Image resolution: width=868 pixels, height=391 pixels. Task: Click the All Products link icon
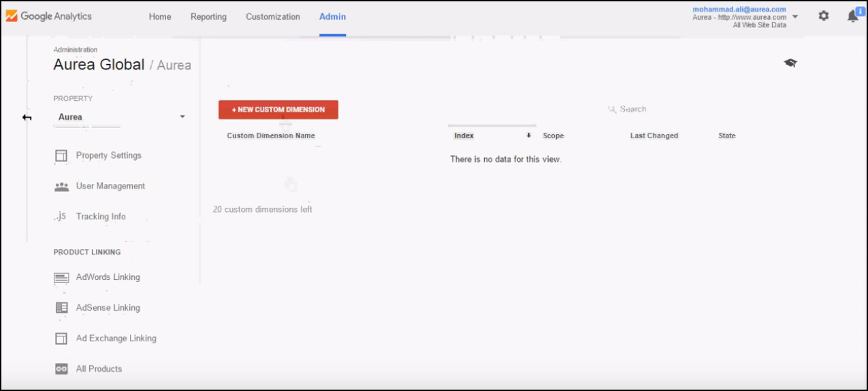(x=61, y=369)
